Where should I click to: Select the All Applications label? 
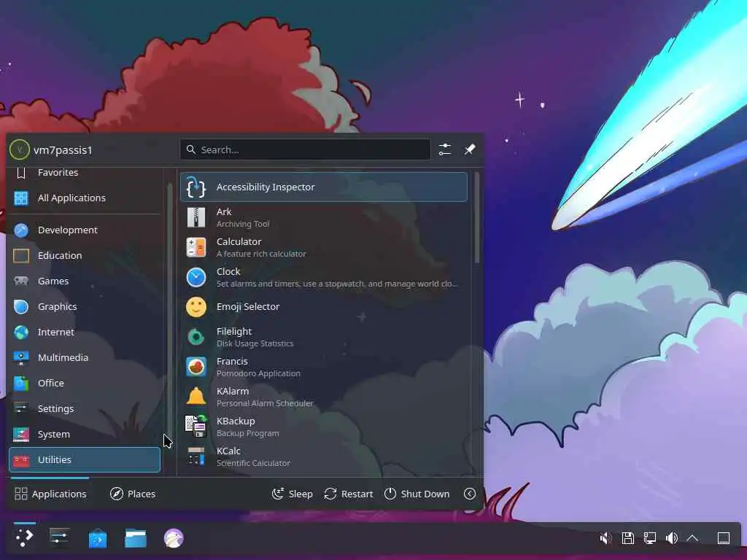(72, 198)
